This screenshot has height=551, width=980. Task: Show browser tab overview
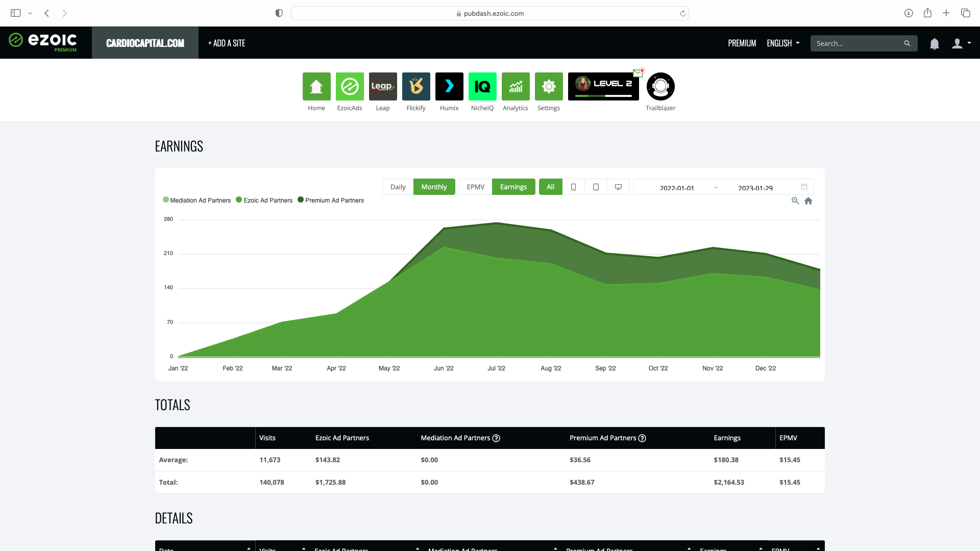pyautogui.click(x=965, y=13)
